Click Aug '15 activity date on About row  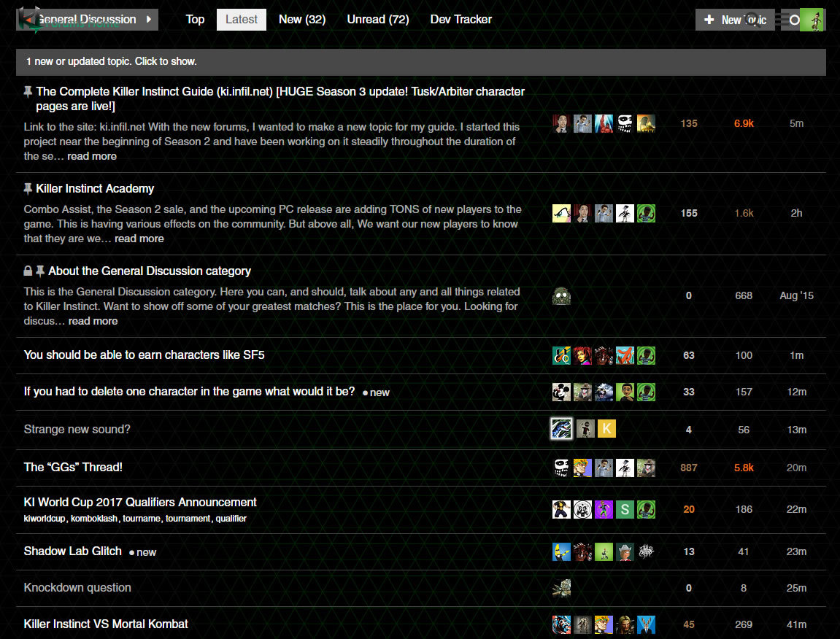[x=797, y=295]
